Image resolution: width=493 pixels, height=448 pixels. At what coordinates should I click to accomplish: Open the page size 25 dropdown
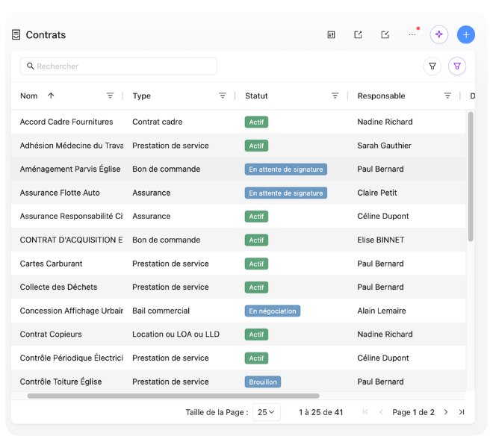[267, 412]
